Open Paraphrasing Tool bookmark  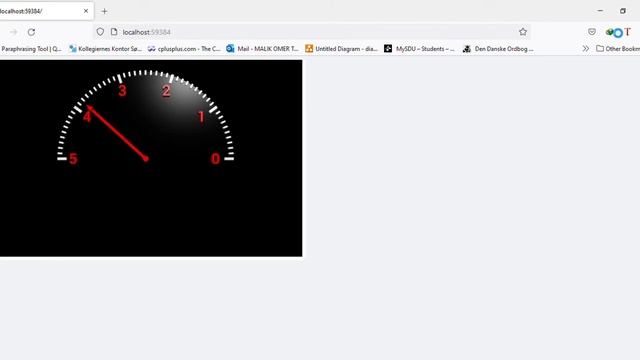pos(31,49)
